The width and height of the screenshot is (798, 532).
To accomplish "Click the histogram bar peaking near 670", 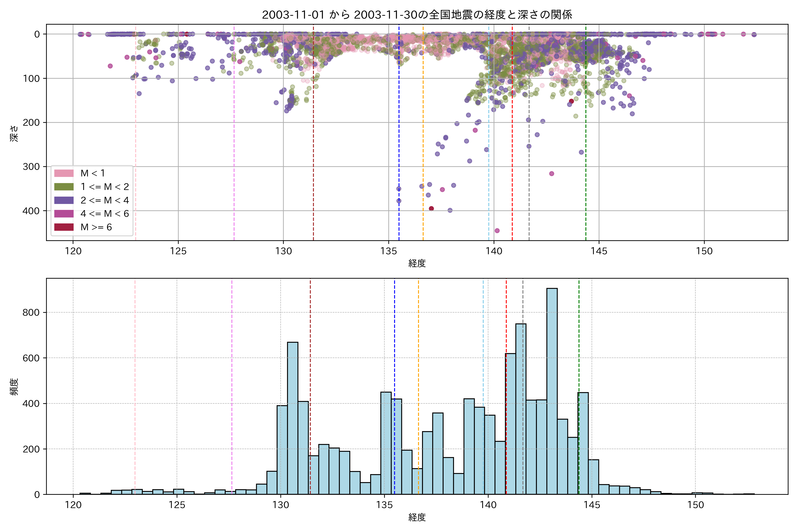I will pos(292,417).
